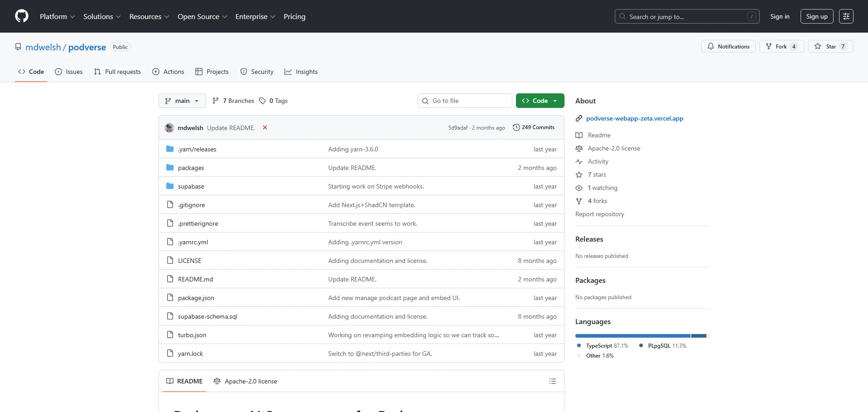Open the podverse-webapp-zeta.vercel.app link
The height and width of the screenshot is (412, 868).
(634, 118)
